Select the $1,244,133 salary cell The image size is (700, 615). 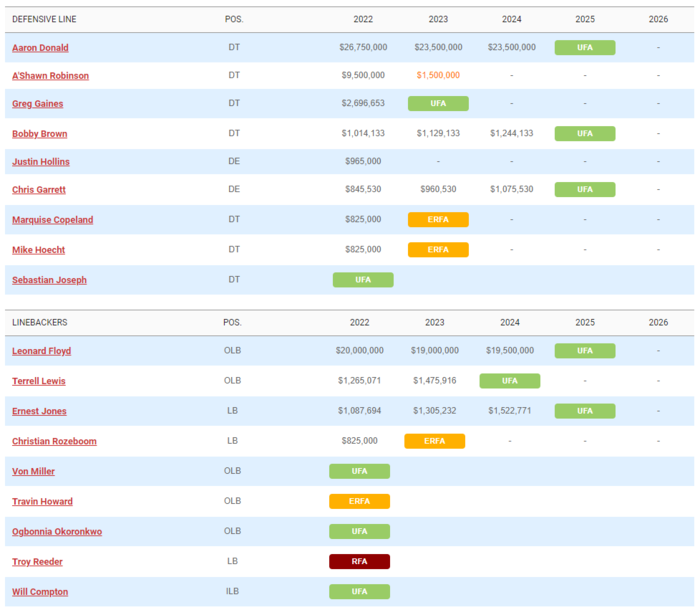pos(512,133)
